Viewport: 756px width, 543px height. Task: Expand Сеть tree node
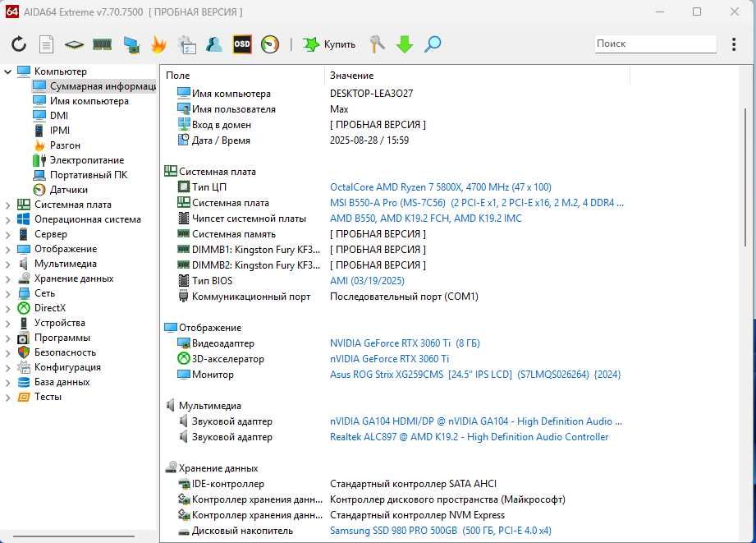coord(7,294)
